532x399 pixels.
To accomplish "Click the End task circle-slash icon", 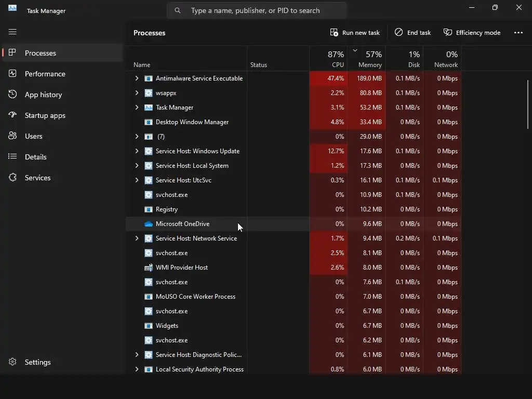I will click(x=398, y=32).
